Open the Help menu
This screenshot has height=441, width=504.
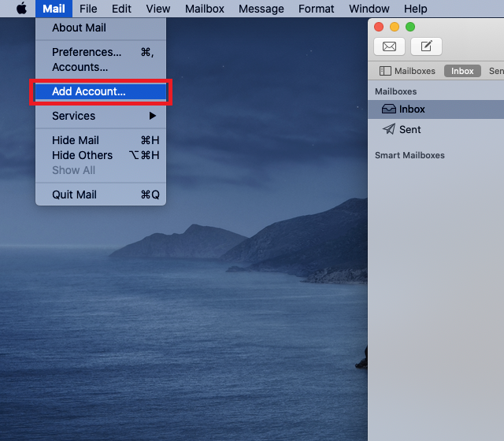pos(415,9)
